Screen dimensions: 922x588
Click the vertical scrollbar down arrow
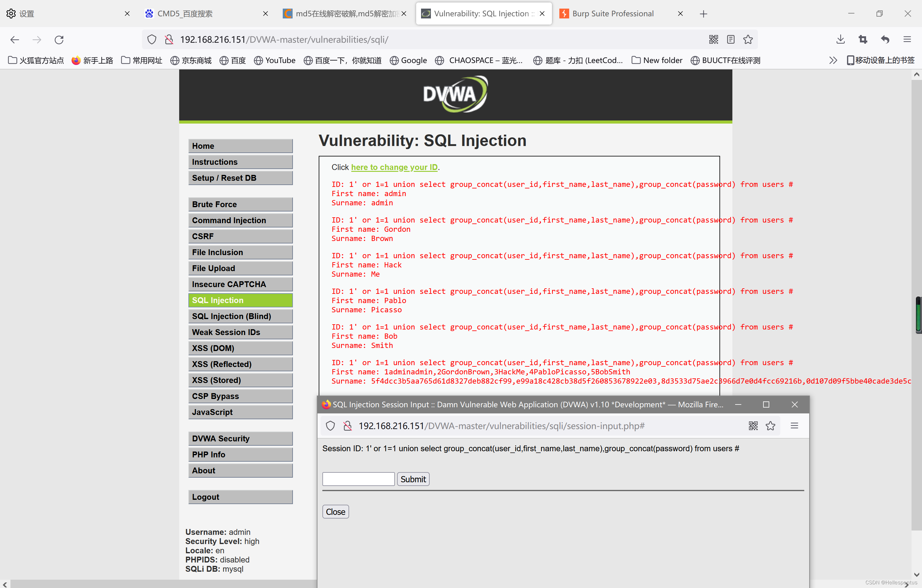point(916,574)
